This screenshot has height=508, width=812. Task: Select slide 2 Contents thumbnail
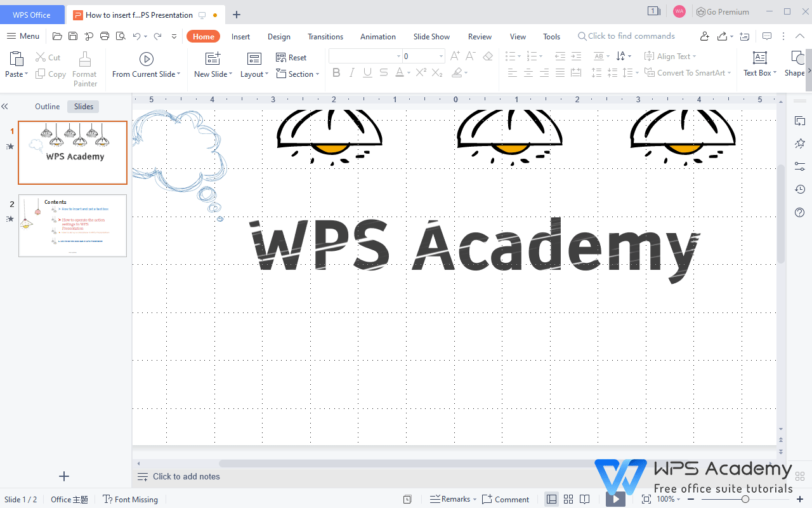coord(73,225)
